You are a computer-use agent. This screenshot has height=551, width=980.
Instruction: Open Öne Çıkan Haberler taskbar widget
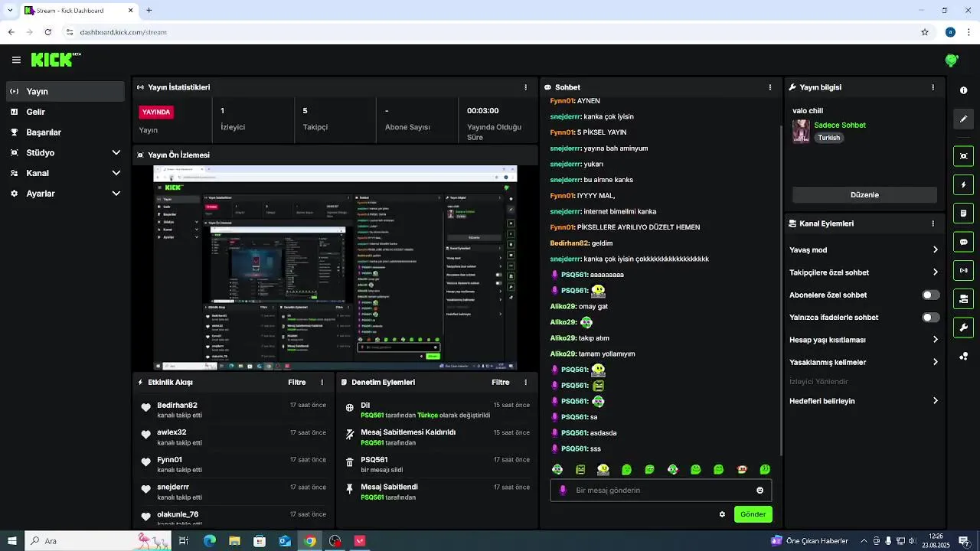click(x=810, y=541)
